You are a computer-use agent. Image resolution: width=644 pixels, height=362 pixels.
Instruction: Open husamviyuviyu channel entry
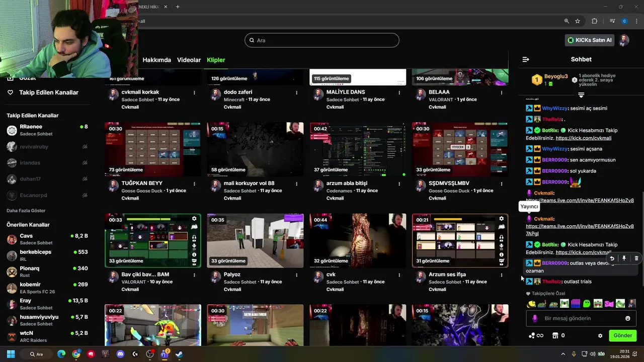click(x=47, y=320)
